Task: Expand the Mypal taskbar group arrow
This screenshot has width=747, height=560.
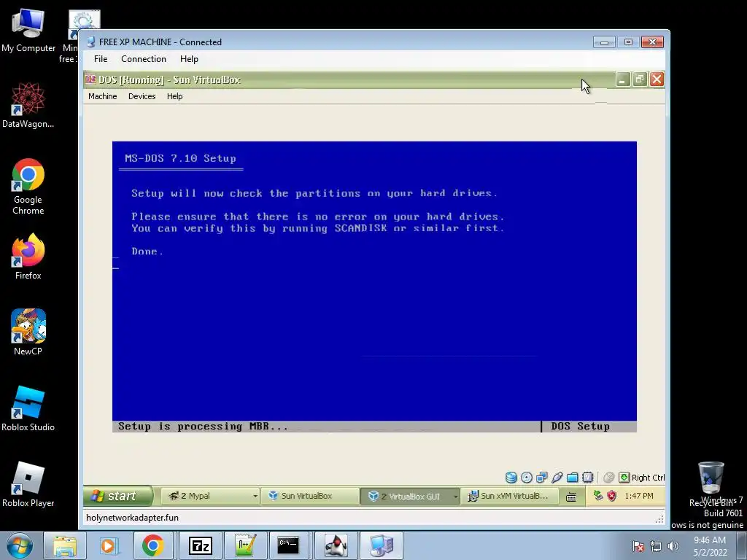Action: [255, 496]
